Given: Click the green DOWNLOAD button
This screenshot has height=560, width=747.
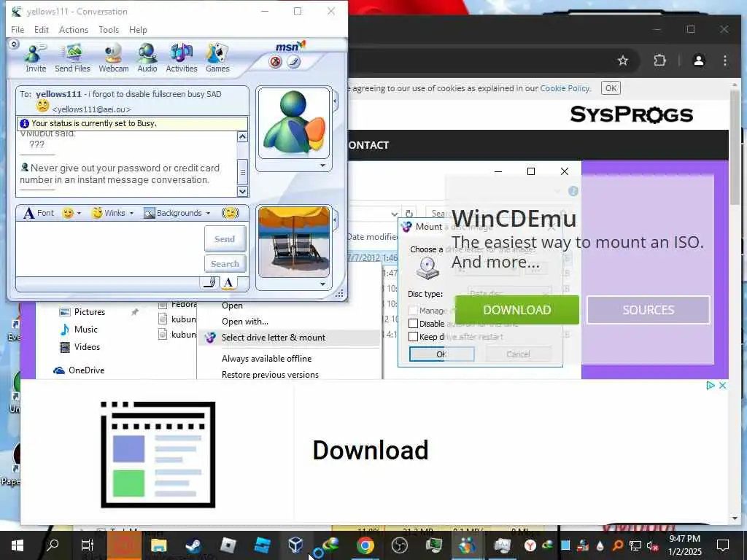Looking at the screenshot, I should pos(517,310).
